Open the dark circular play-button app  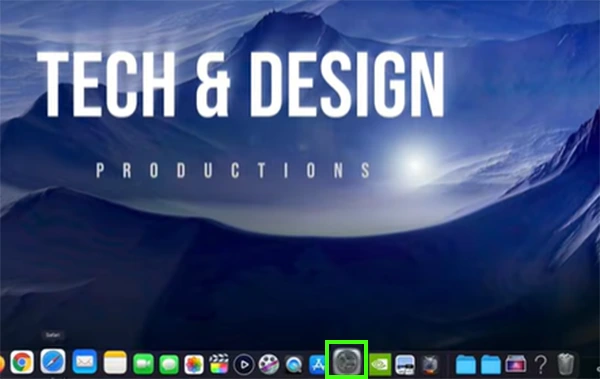click(x=244, y=364)
